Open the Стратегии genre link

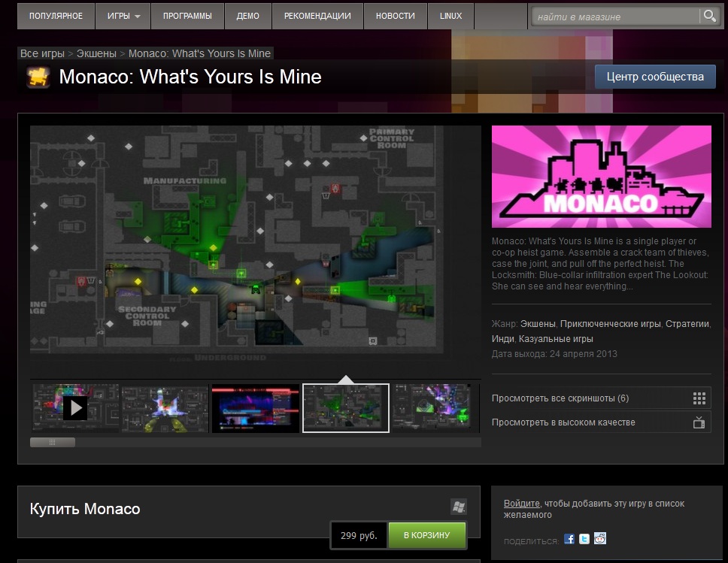click(687, 323)
